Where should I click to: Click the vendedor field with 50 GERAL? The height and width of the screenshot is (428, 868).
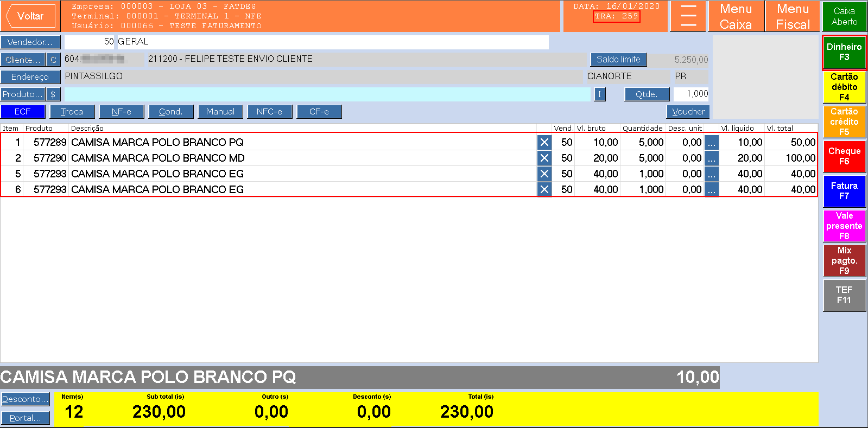pyautogui.click(x=307, y=42)
